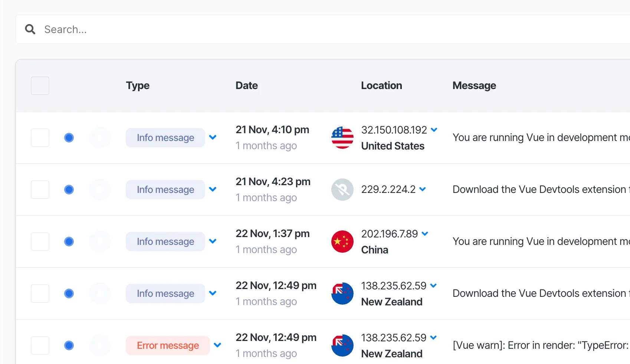The height and width of the screenshot is (364, 630).
Task: Click the Info message badge in first row
Action: pyautogui.click(x=165, y=138)
